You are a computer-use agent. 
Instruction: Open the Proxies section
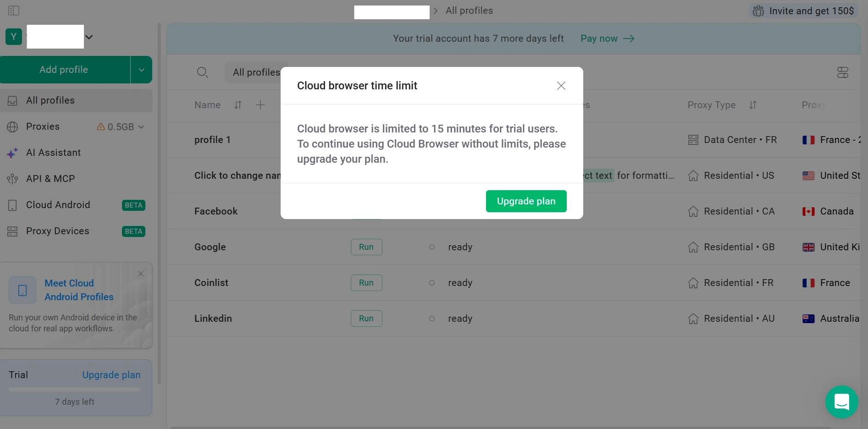pos(43,126)
